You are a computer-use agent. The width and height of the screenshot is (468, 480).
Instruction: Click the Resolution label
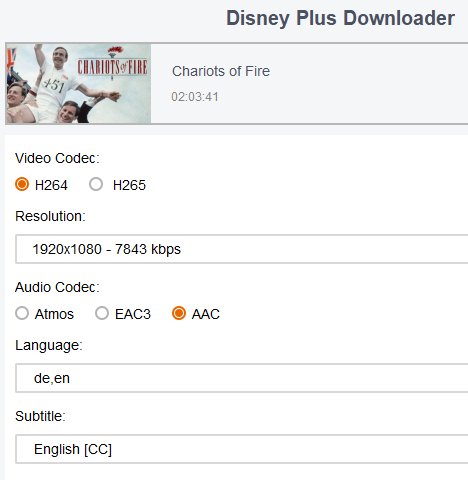tap(50, 216)
